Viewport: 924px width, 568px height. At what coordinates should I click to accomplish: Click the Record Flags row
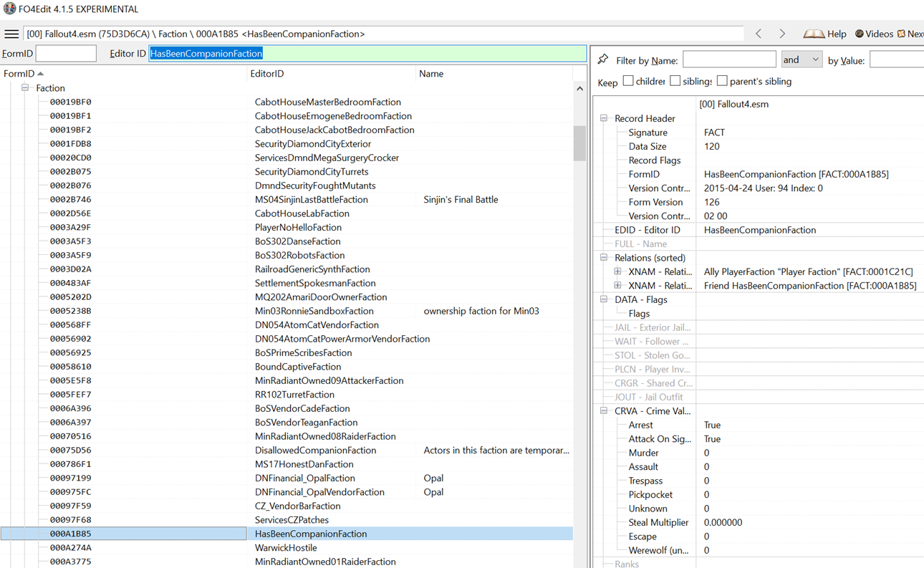pyautogui.click(x=759, y=160)
